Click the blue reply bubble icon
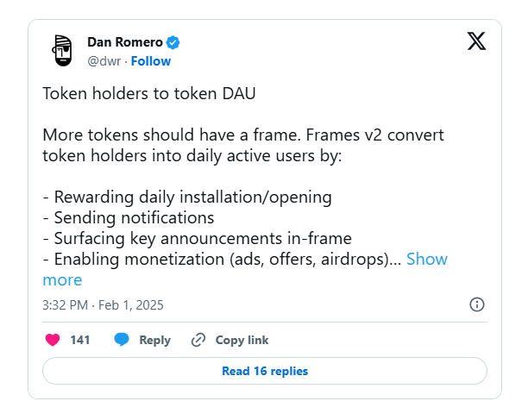528x420 pixels. click(x=122, y=340)
